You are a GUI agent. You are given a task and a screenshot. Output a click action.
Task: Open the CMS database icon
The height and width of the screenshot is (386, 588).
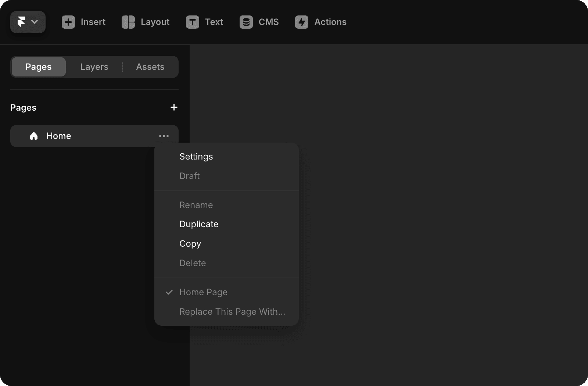tap(246, 22)
